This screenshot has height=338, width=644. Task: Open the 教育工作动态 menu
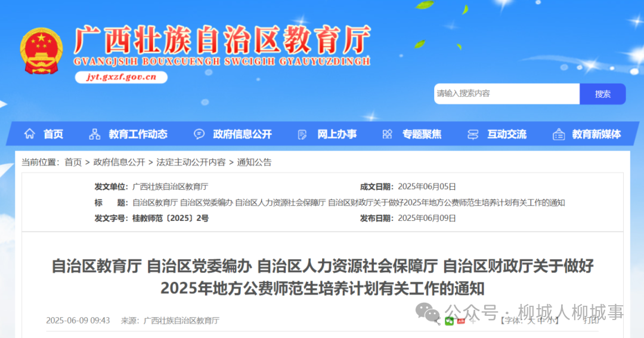tap(138, 134)
